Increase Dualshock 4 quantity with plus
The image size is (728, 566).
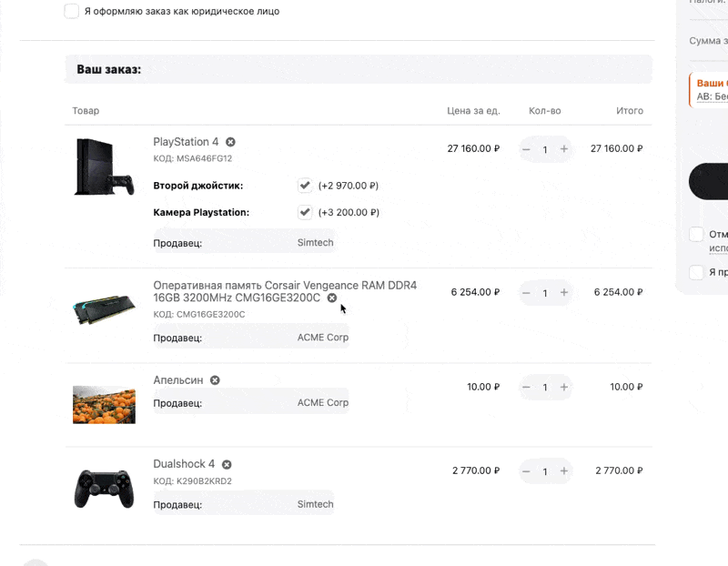point(563,471)
